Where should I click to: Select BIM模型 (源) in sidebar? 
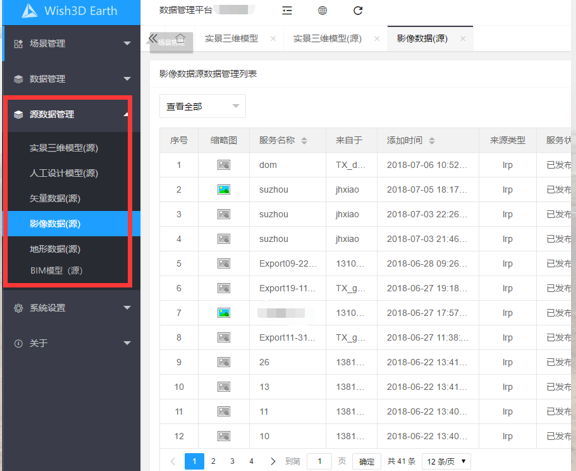[x=56, y=271]
